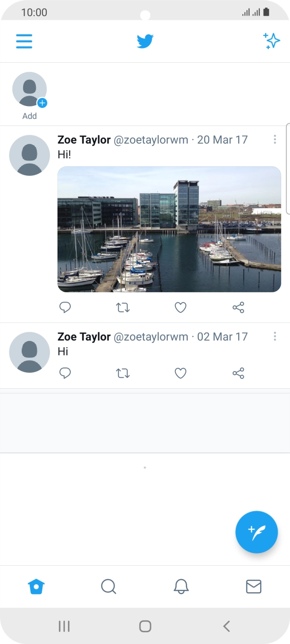
Task: Tap Add to create a Fleet
Action: (29, 89)
